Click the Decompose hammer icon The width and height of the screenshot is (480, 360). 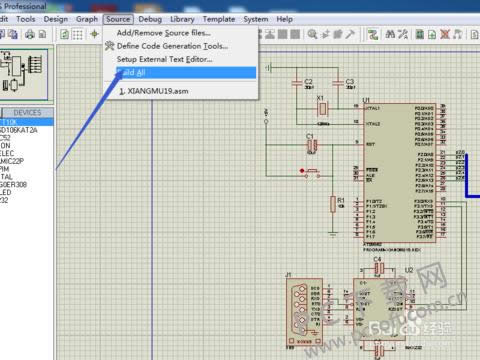coord(350,34)
